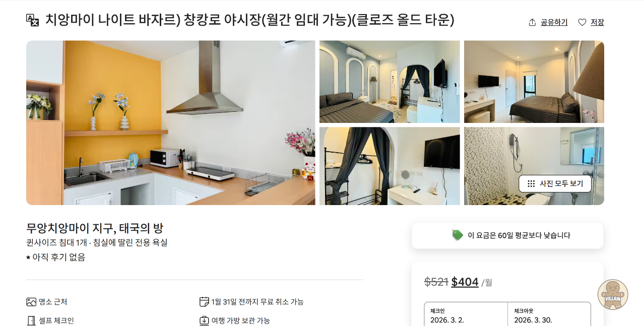
Task: Click the Villain gingerbread floating badge
Action: click(x=613, y=295)
